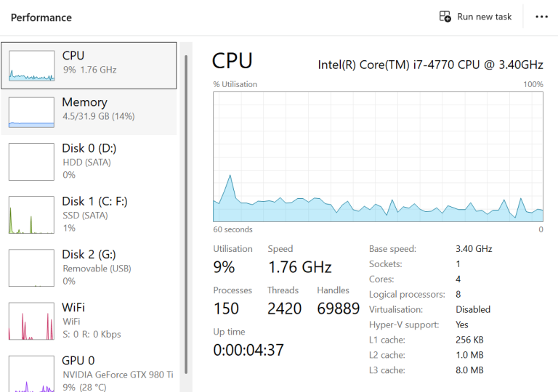This screenshot has height=392, width=558.
Task: Click the Virtualisation Disabled value
Action: pyautogui.click(x=473, y=309)
